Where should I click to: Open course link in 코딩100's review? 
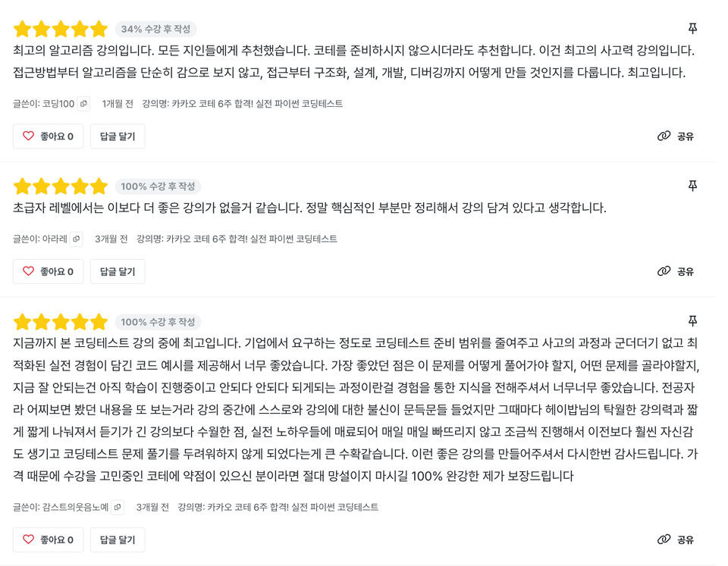pyautogui.click(x=257, y=104)
